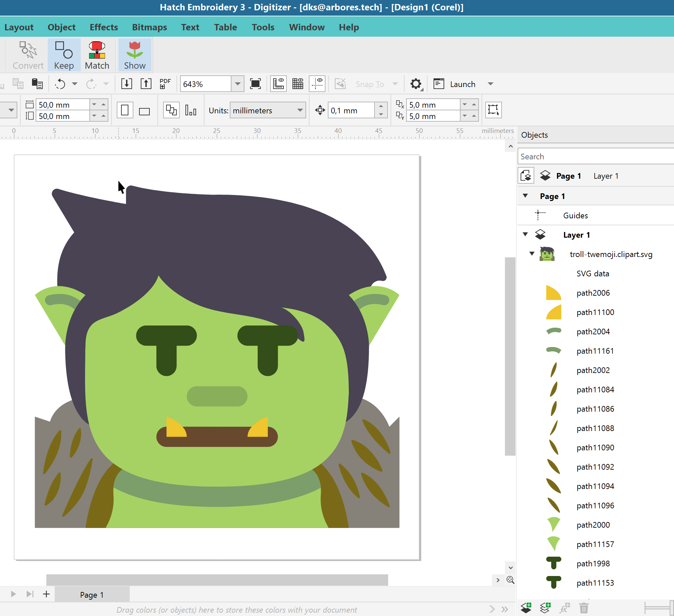
Task: Click the zoom navigator magnifier icon
Action: point(510,580)
